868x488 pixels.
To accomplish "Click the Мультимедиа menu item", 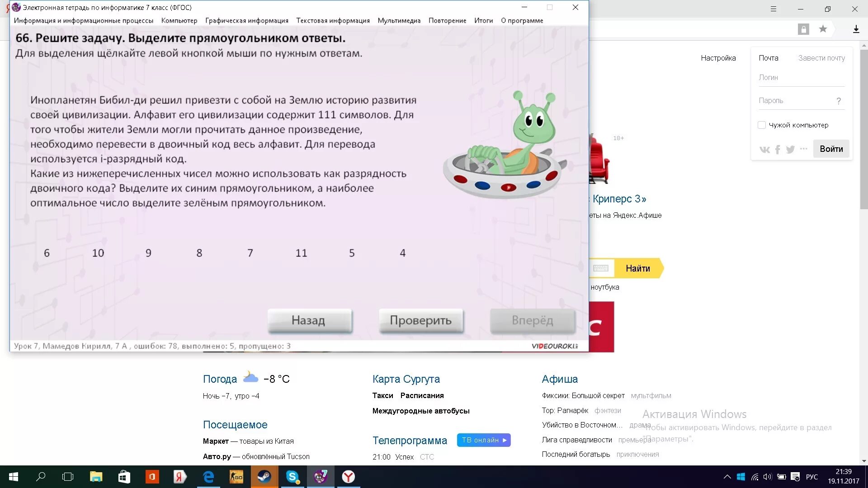I will click(399, 20).
